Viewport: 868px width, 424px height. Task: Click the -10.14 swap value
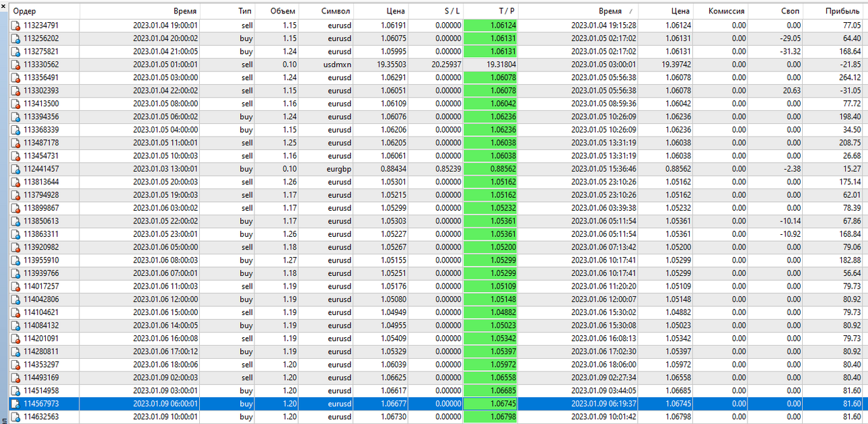(x=790, y=221)
